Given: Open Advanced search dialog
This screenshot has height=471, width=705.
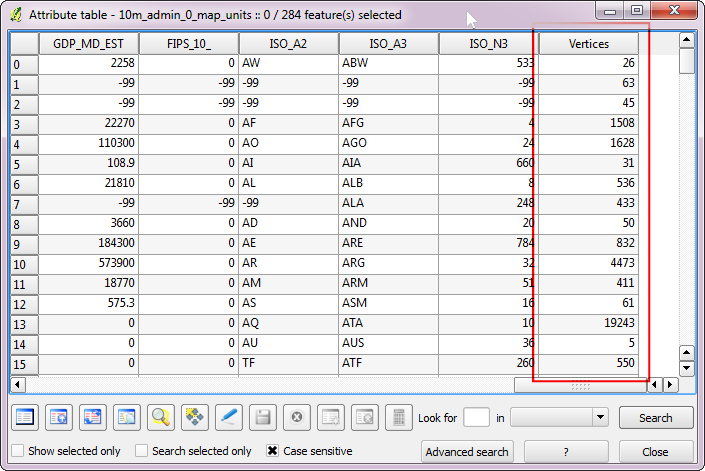Looking at the screenshot, I should tap(467, 452).
